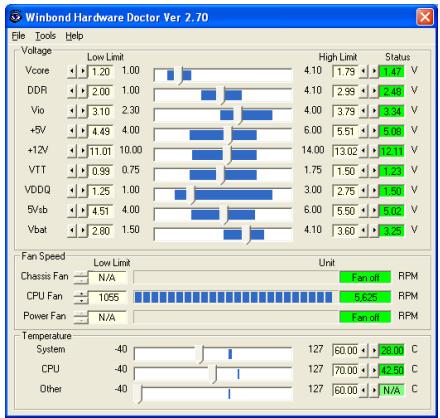Increase Vcore high limit with right arrow

coord(374,71)
